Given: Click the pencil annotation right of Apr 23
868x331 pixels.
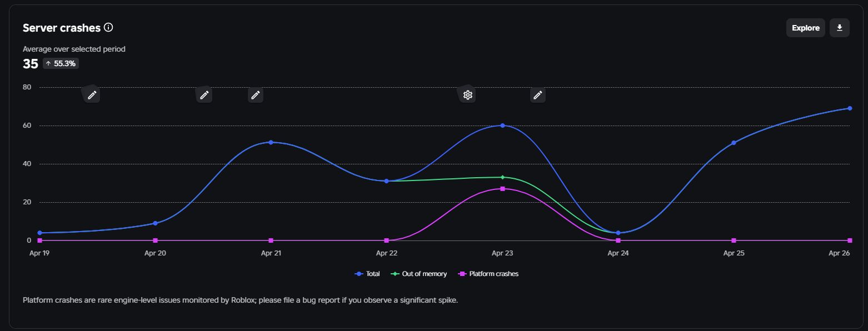Looking at the screenshot, I should pos(537,95).
